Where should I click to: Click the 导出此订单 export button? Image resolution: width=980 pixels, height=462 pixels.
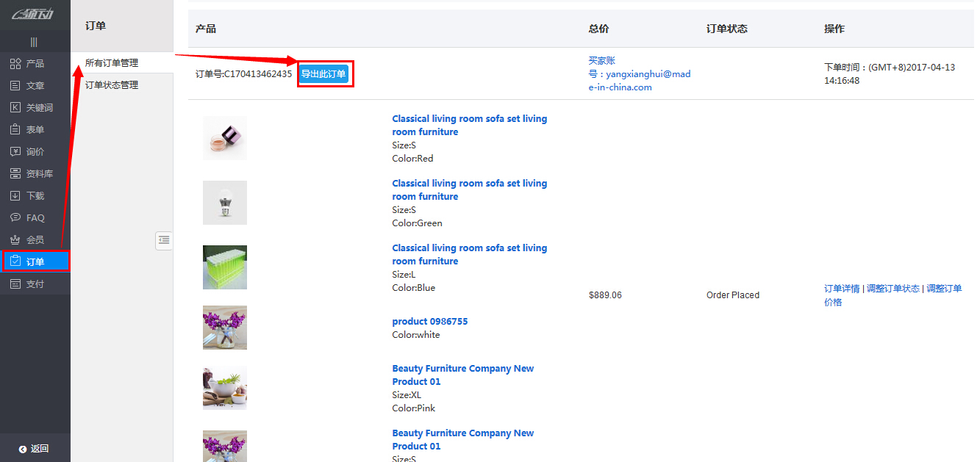tap(323, 74)
